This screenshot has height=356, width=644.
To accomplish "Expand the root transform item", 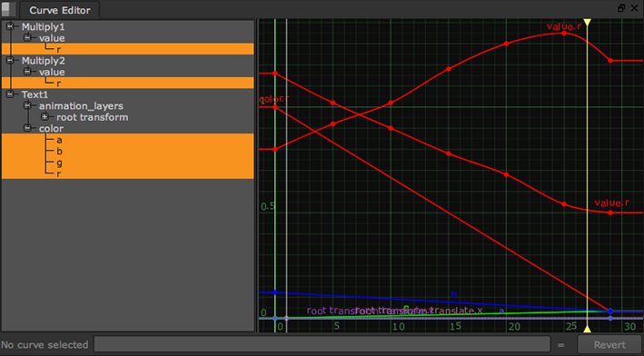I will point(45,117).
